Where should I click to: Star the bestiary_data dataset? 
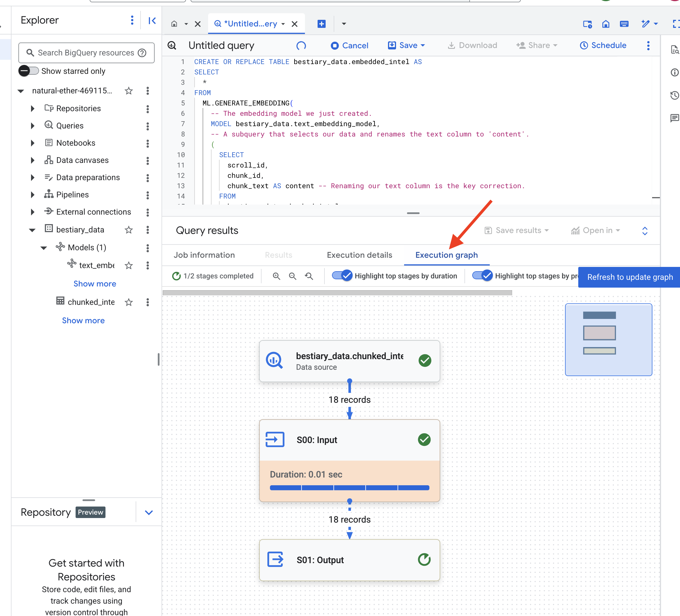click(128, 230)
